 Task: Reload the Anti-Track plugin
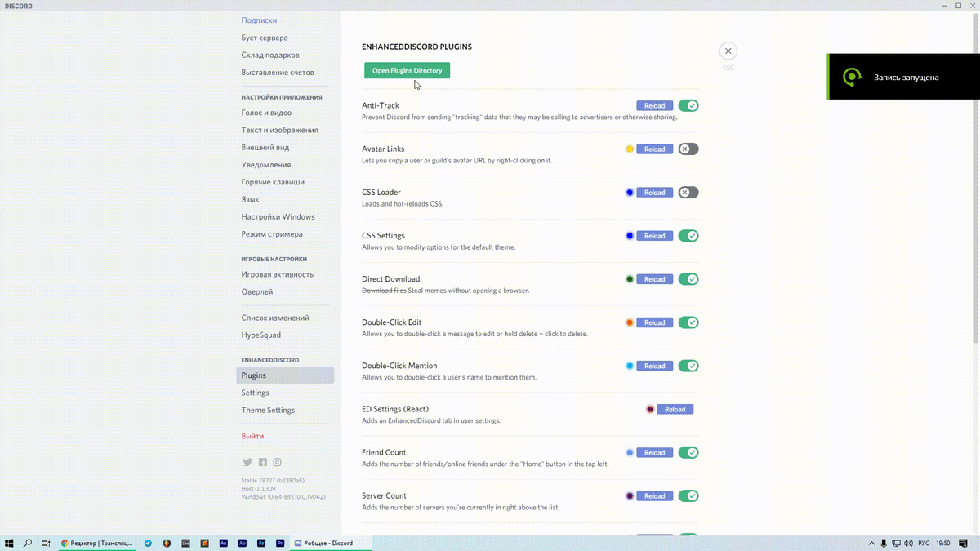[x=654, y=106]
